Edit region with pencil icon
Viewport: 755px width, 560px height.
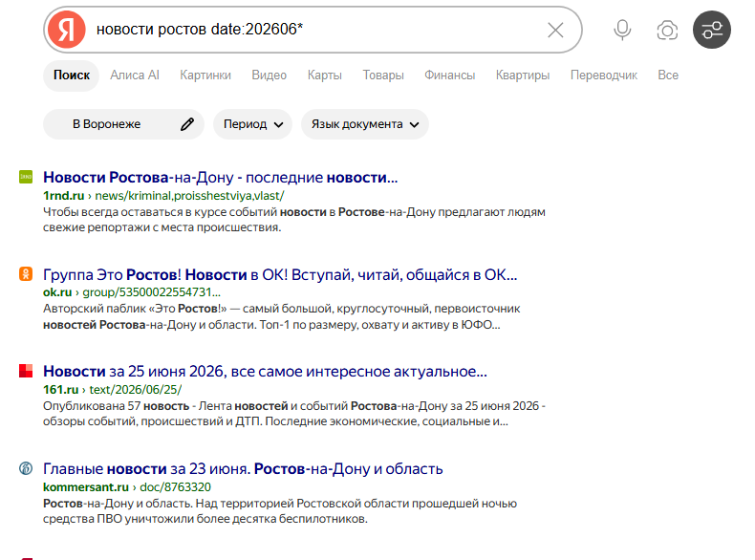187,124
